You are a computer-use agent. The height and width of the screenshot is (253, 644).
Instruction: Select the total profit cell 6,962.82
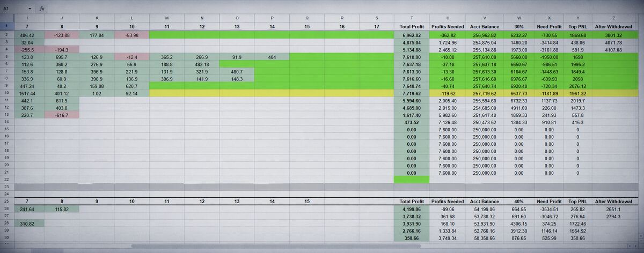(412, 35)
